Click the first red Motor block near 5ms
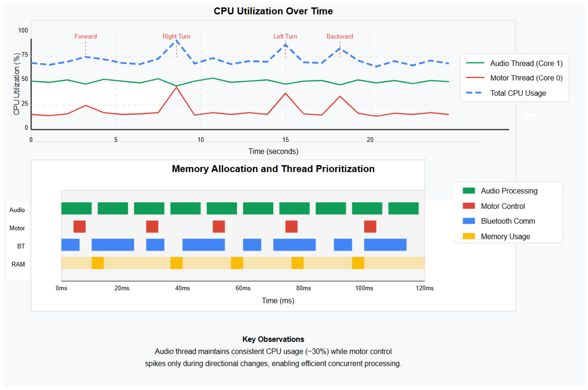The height and width of the screenshot is (390, 588). [80, 227]
